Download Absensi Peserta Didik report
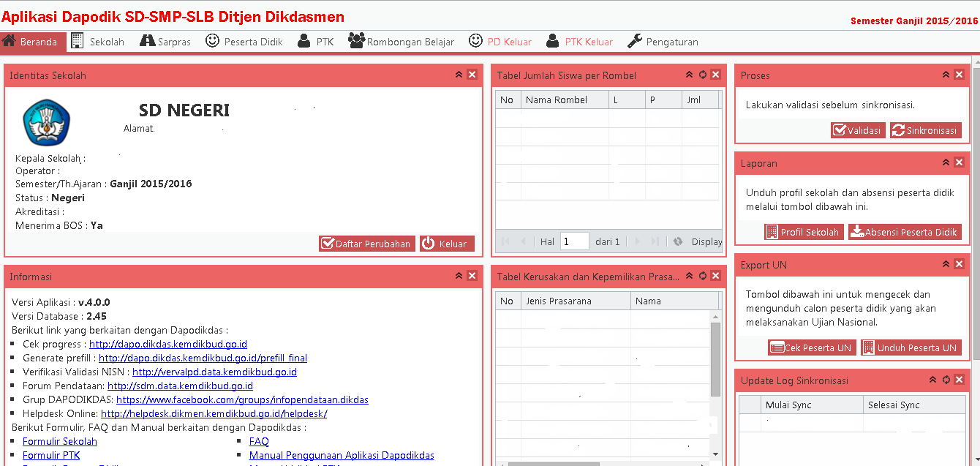 pyautogui.click(x=905, y=232)
